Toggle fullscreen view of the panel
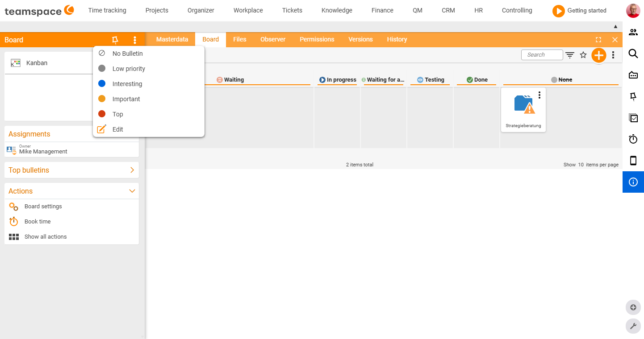This screenshot has height=339, width=644. [598, 40]
